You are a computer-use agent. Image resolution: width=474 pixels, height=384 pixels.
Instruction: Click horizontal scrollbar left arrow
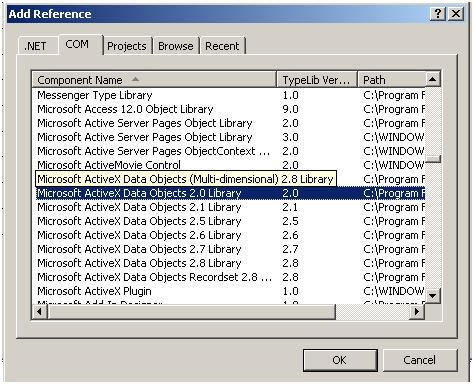click(x=40, y=312)
